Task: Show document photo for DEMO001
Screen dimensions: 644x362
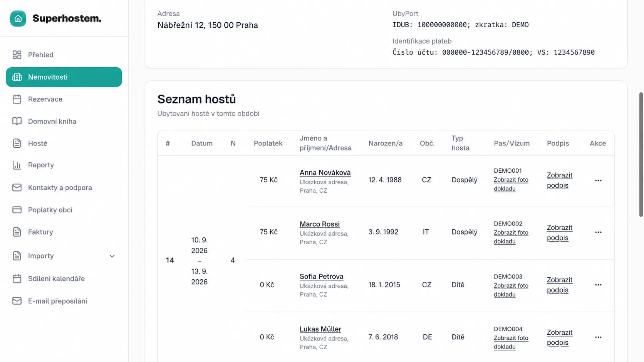Action: (511, 184)
